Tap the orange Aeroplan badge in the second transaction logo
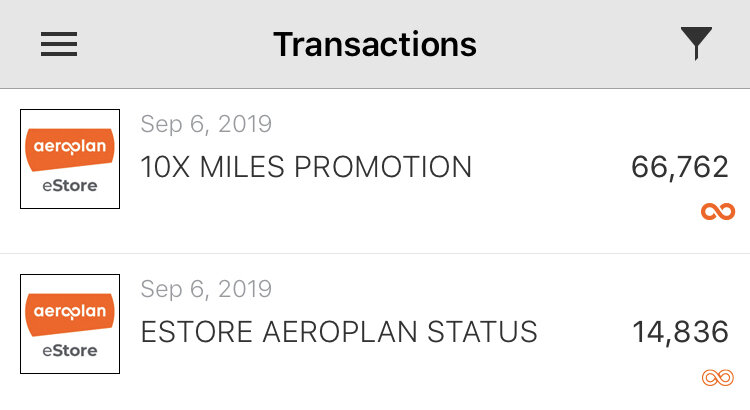The image size is (750, 410). [70, 312]
